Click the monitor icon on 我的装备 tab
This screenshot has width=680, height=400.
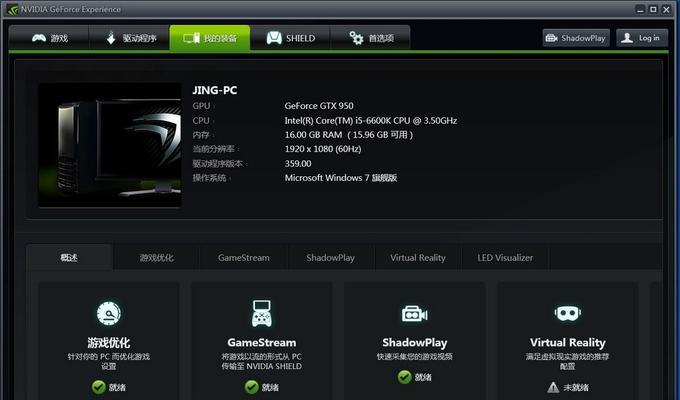coord(191,38)
